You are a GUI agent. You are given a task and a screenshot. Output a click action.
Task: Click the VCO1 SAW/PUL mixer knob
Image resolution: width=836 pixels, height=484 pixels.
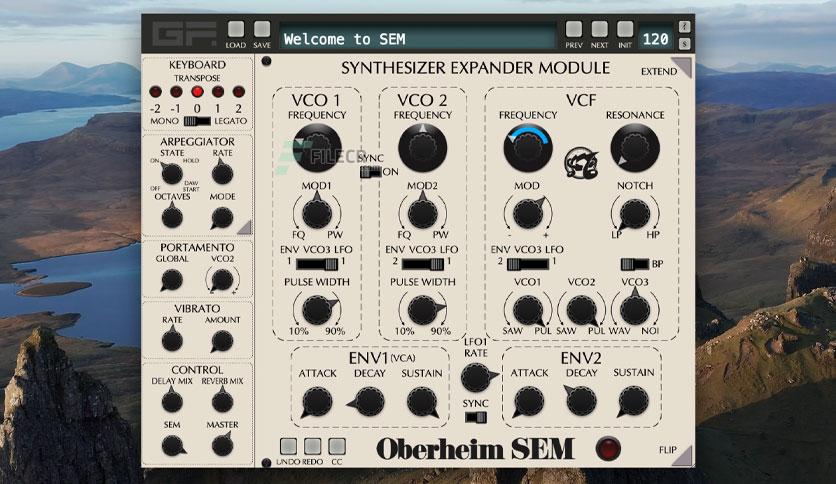point(527,310)
